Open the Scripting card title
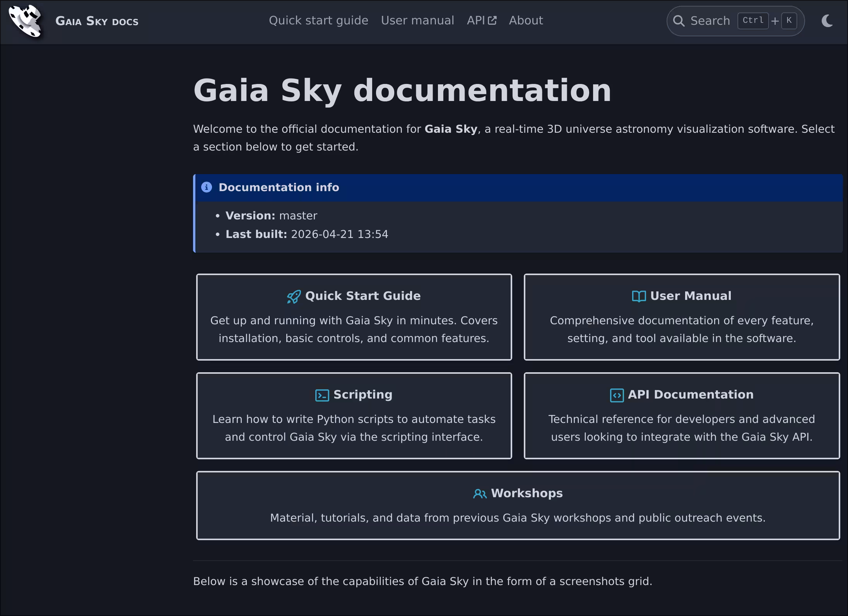Viewport: 848px width, 616px height. (x=363, y=394)
